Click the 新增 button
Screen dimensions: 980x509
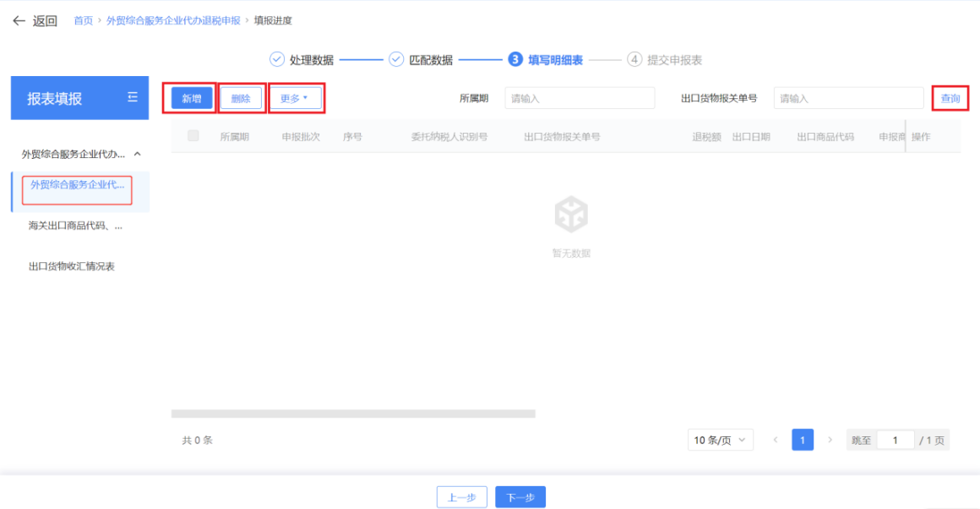[x=192, y=98]
